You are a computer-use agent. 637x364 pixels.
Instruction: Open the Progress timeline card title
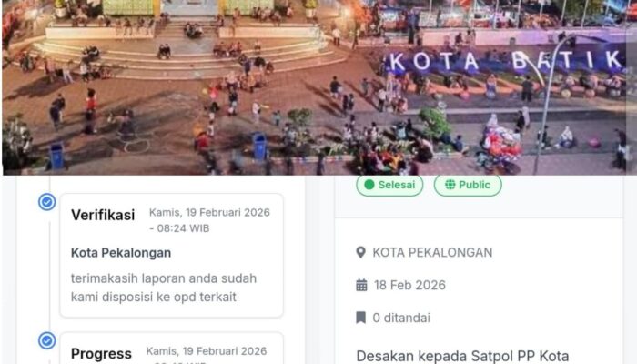coord(101,354)
